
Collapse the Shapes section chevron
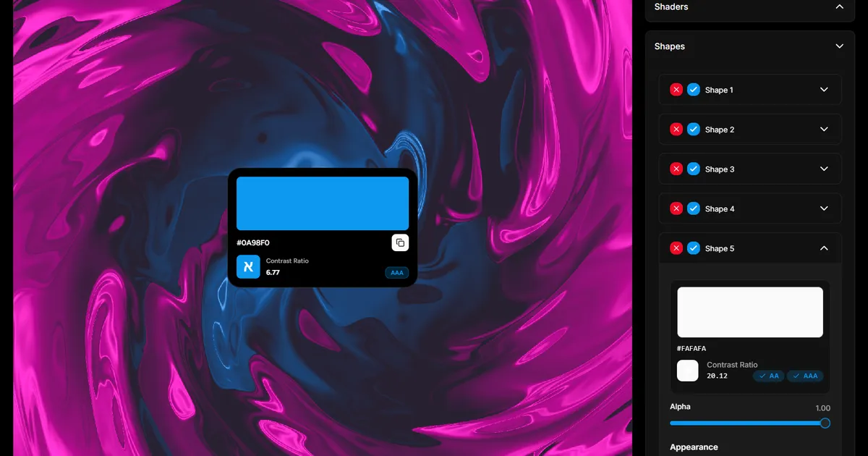[x=839, y=46]
